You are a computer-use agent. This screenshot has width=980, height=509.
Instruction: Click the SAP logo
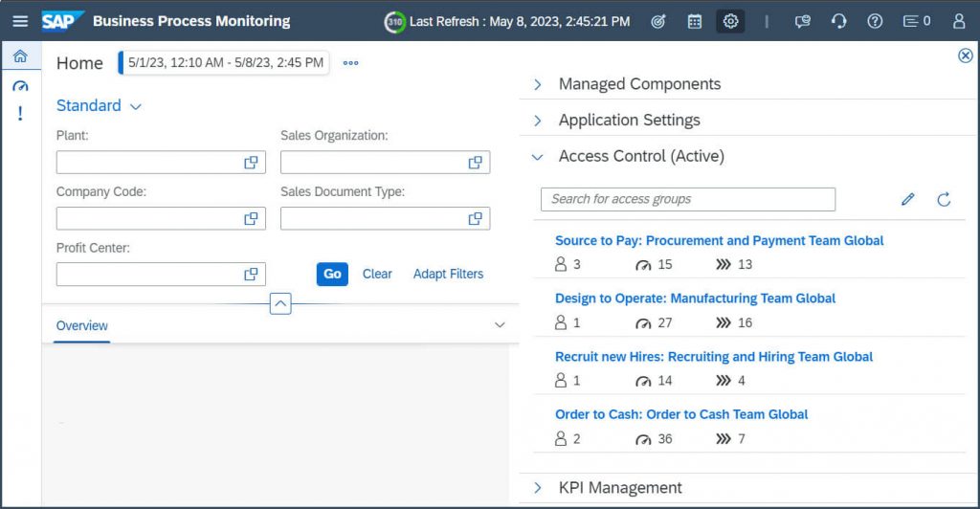[x=61, y=21]
